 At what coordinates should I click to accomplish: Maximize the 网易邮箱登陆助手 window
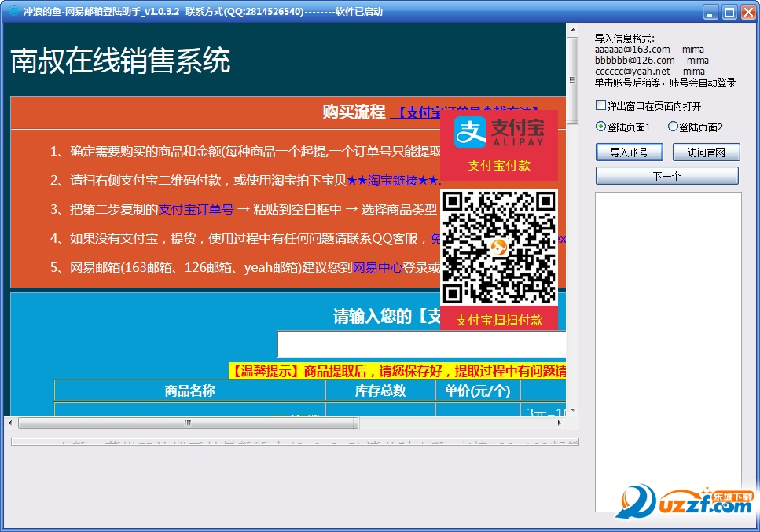point(729,12)
